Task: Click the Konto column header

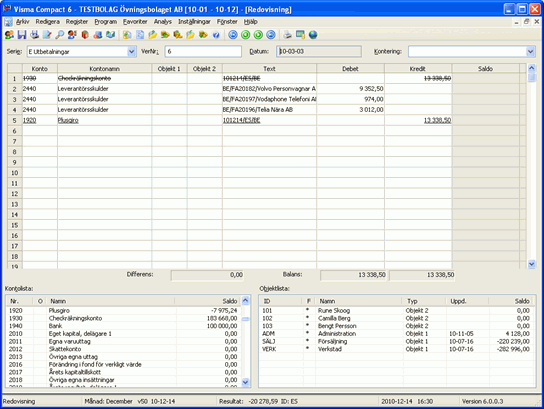Action: (x=40, y=69)
